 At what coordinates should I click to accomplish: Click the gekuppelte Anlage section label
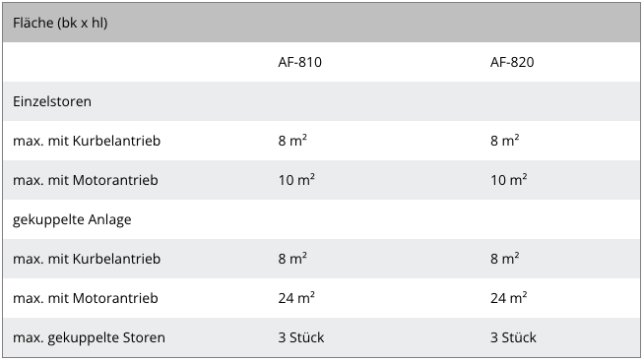click(72, 219)
